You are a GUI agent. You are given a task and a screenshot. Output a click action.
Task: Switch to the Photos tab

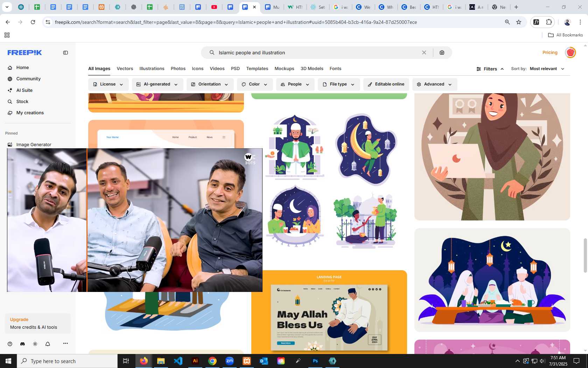tap(178, 69)
